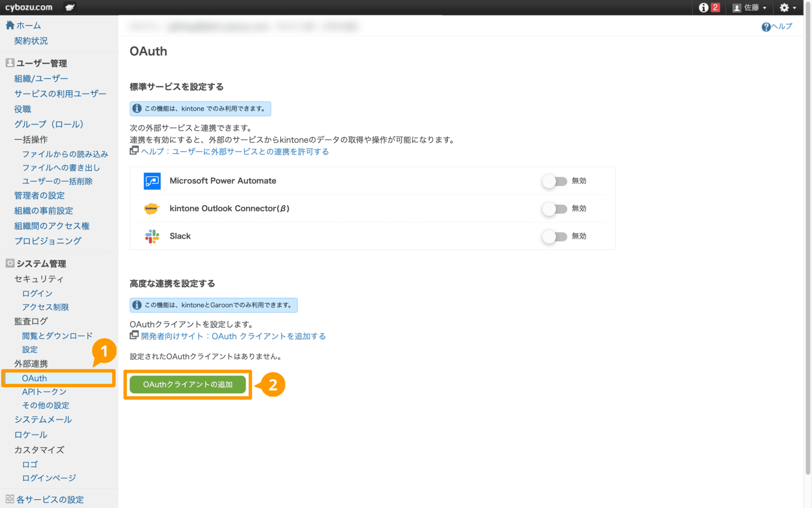Screen dimensions: 812x508
Task: Open プロビジョニング page
Action: click(48, 241)
